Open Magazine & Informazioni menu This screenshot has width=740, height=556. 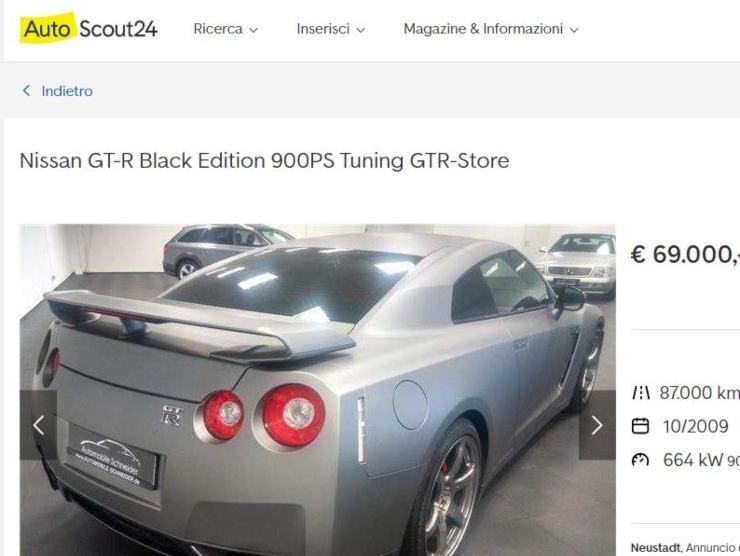[x=491, y=29]
